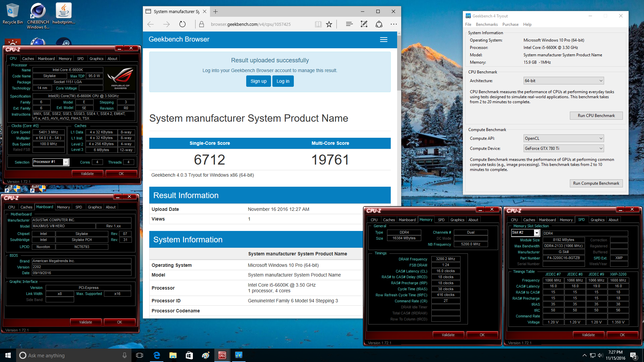Select About tab in SPD CPU-Z window
Viewport: 644px width, 362px height.
pos(613,220)
